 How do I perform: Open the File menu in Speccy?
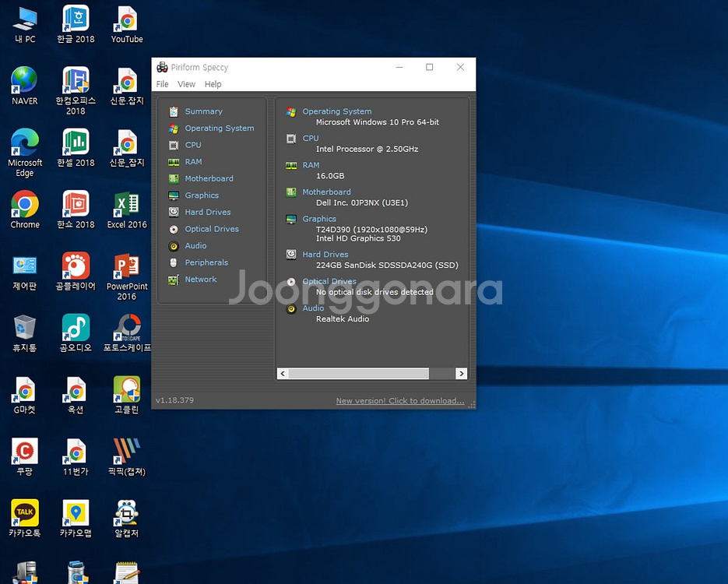[x=162, y=84]
